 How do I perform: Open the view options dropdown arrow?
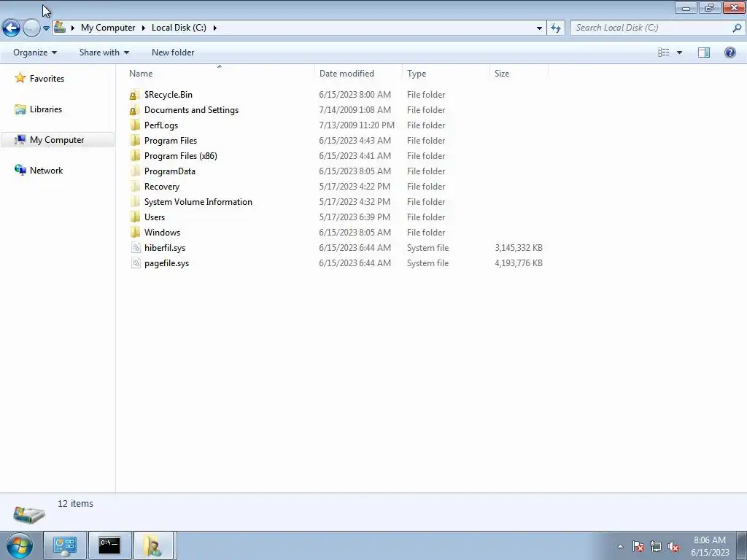coord(679,52)
